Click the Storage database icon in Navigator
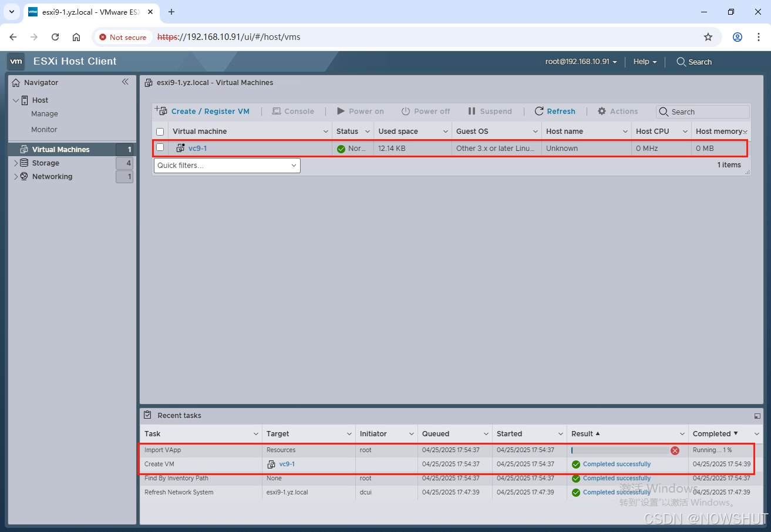771x532 pixels. click(x=24, y=163)
